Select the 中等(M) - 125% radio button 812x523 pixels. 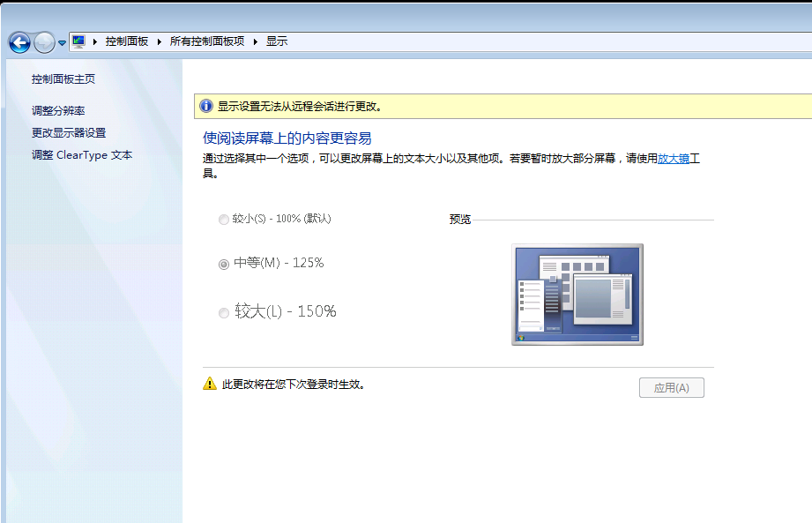tap(223, 264)
